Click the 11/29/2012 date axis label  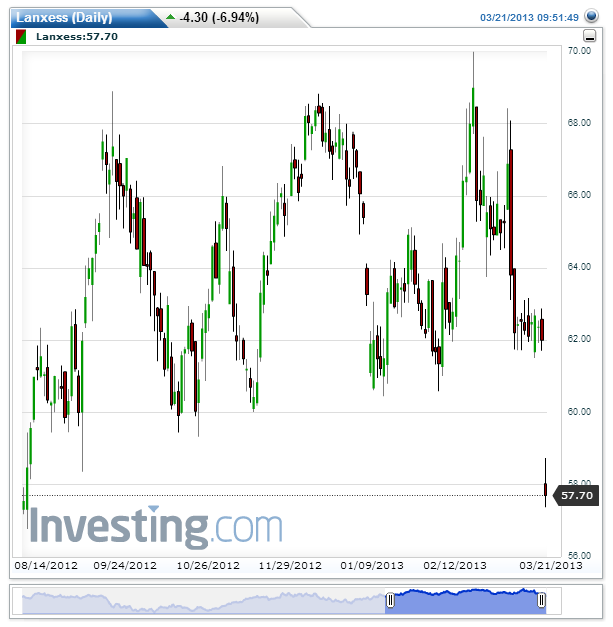[290, 565]
